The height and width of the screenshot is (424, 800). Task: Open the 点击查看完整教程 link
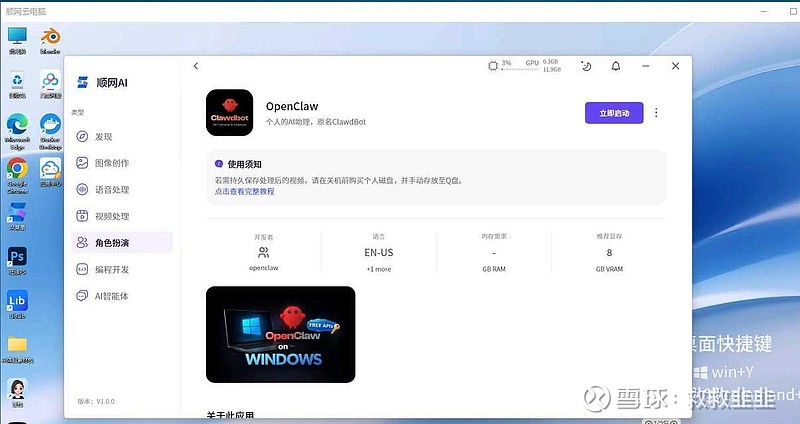(244, 191)
